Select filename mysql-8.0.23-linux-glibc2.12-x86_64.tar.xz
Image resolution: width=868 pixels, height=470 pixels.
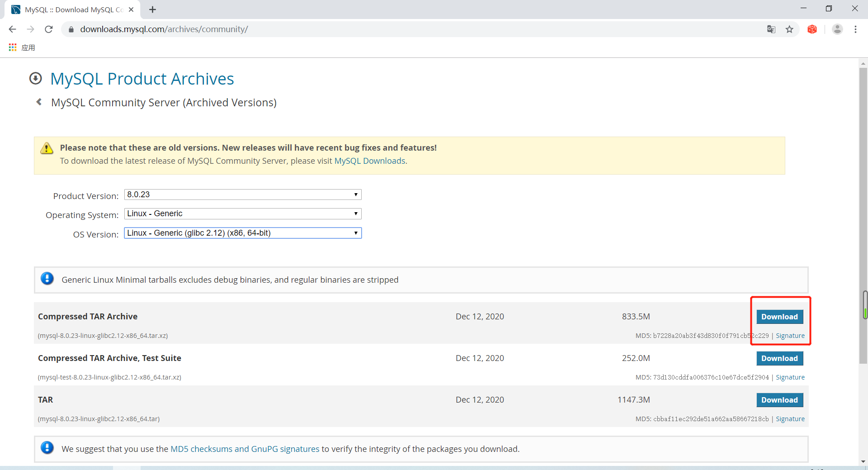pos(103,336)
